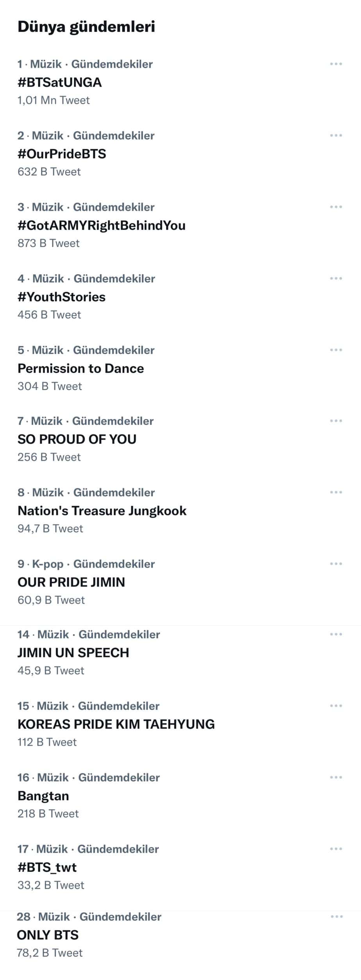Open more options for #YouthStories trend
Screen dimensions: 361x980
pos(336,278)
